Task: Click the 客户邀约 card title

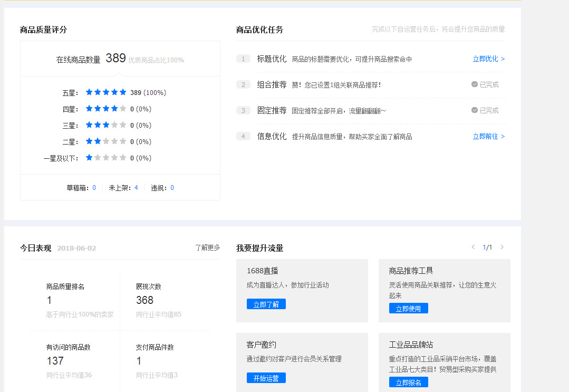Action: point(261,345)
